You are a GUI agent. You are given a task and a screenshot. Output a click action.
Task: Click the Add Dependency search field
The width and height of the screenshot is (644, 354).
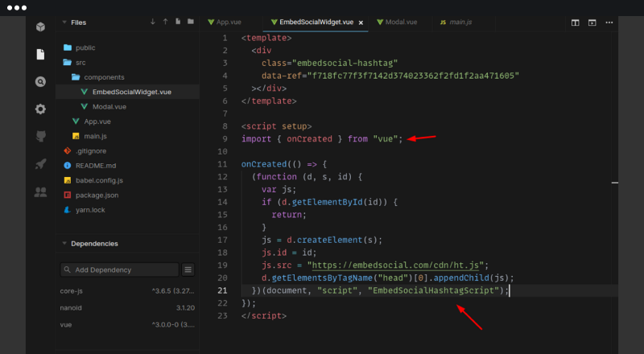119,270
